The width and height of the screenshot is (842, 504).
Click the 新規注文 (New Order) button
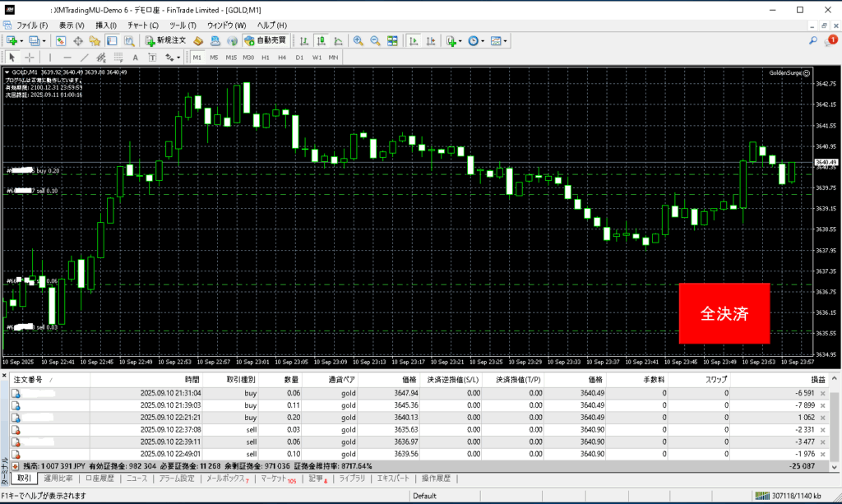pos(165,40)
